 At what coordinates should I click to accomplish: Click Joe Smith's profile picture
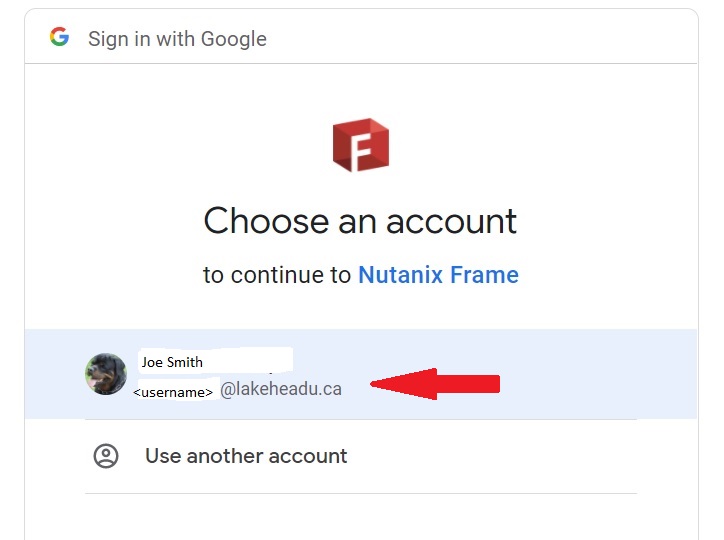pos(106,374)
